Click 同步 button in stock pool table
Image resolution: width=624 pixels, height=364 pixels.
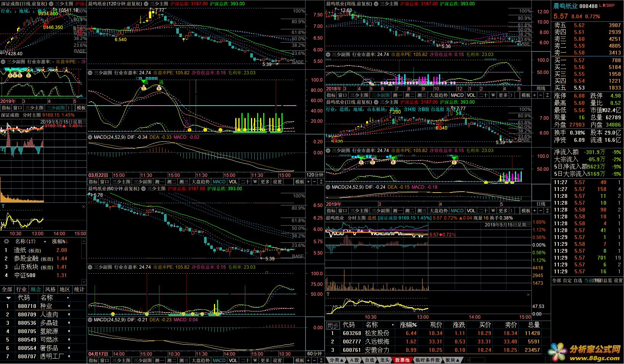pyautogui.click(x=333, y=326)
